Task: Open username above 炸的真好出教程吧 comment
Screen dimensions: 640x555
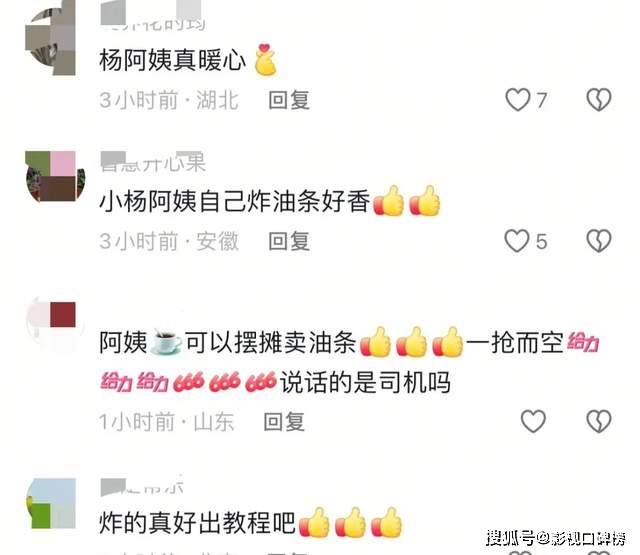Action: click(142, 486)
